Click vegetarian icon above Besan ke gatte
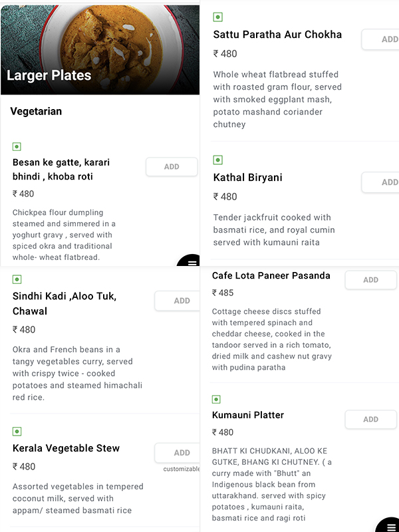 tap(17, 146)
